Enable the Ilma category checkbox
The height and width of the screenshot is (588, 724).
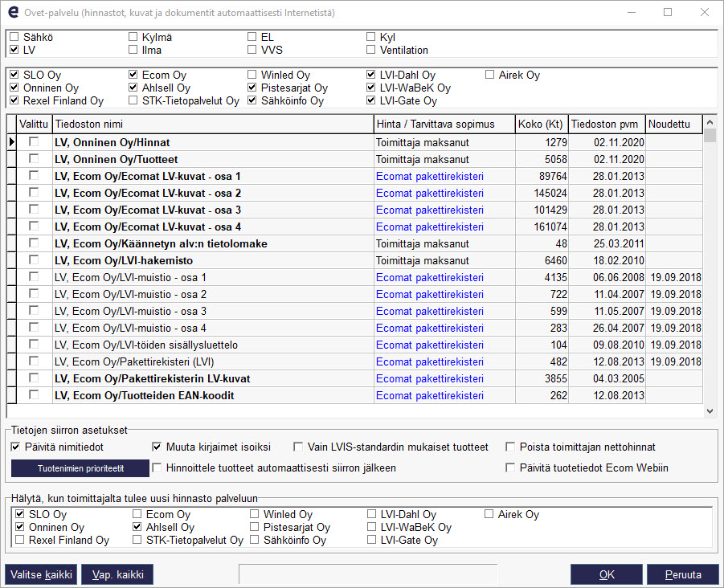pos(133,50)
